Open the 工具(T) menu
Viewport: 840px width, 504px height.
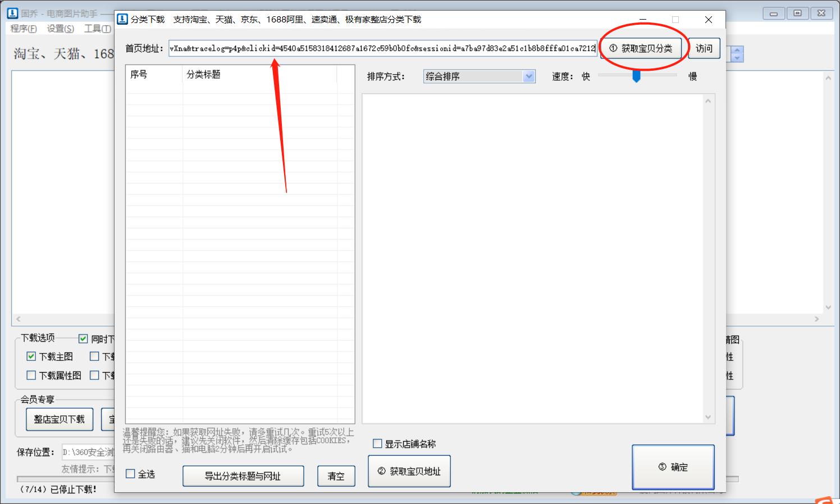pyautogui.click(x=97, y=29)
